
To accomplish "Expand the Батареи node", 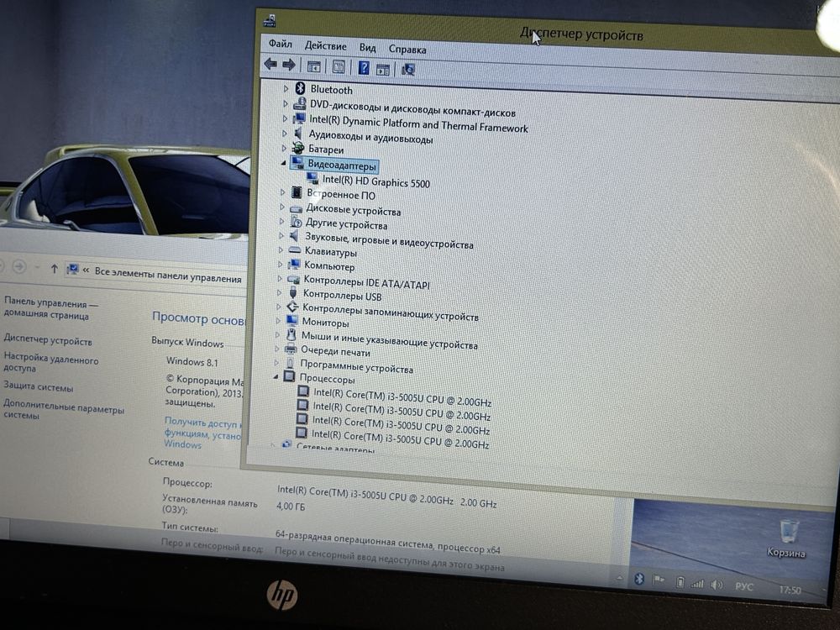I will pos(283,147).
